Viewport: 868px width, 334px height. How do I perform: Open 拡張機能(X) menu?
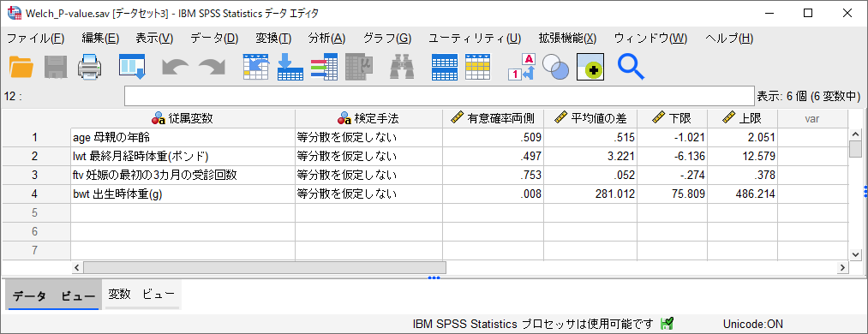tap(567, 39)
